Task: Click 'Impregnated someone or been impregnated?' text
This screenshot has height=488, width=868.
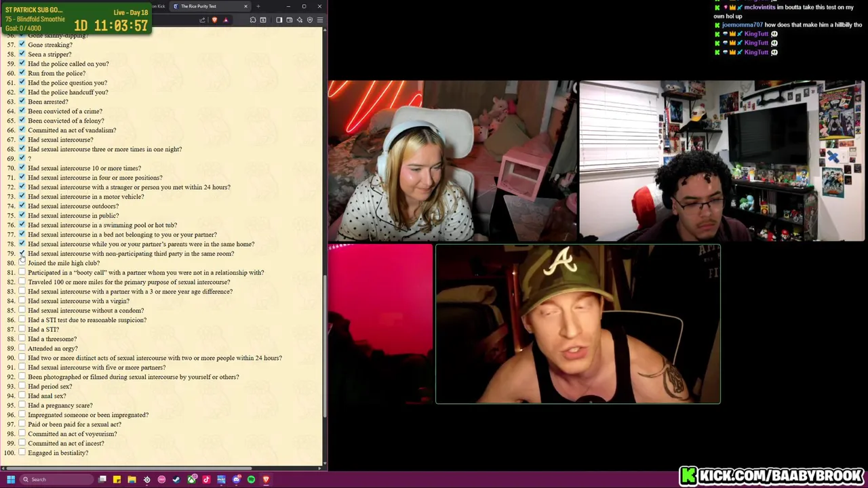Action: (88, 415)
